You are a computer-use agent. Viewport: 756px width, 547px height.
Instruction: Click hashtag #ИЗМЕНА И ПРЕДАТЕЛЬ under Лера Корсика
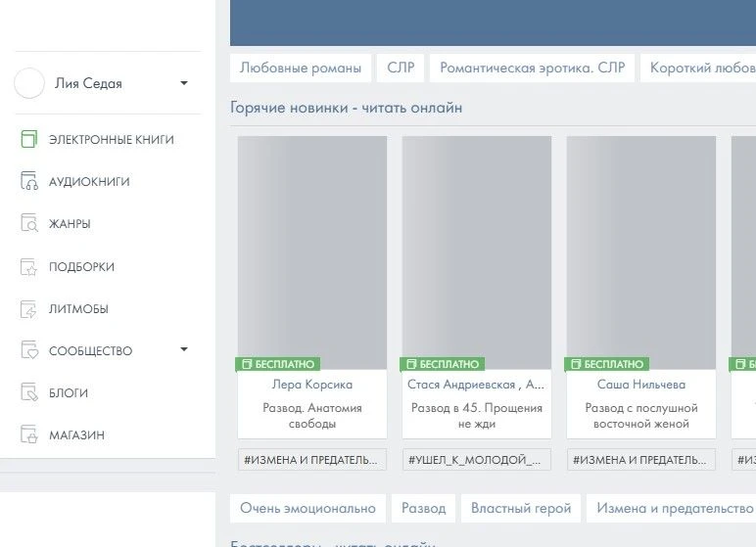(x=312, y=460)
